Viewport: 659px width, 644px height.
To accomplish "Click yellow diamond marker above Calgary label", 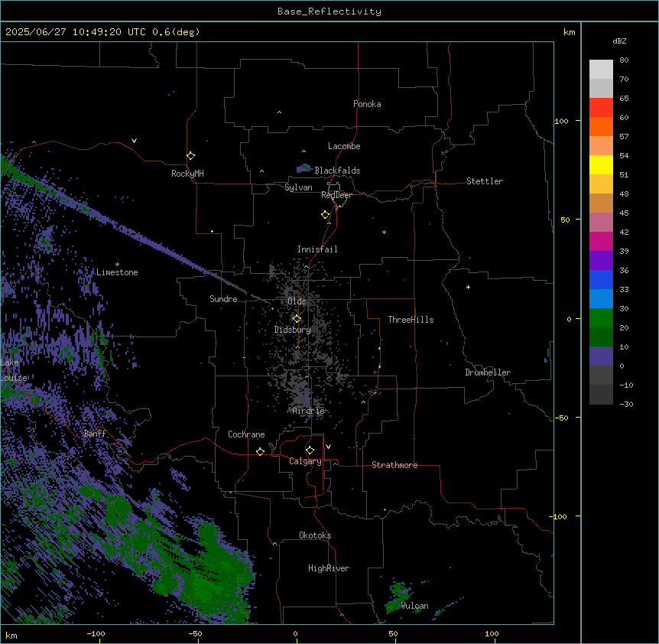I will pyautogui.click(x=310, y=450).
